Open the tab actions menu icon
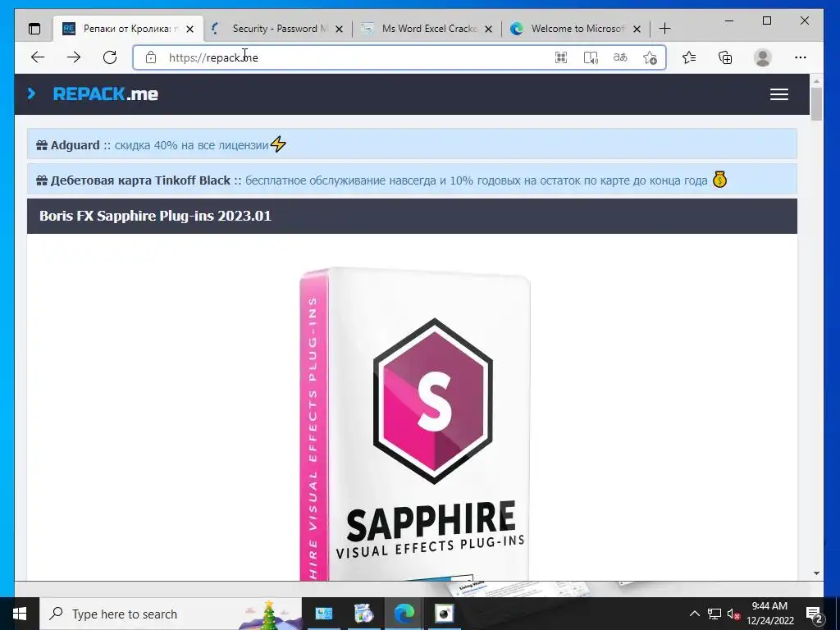Viewport: 840px width, 630px height. click(34, 29)
